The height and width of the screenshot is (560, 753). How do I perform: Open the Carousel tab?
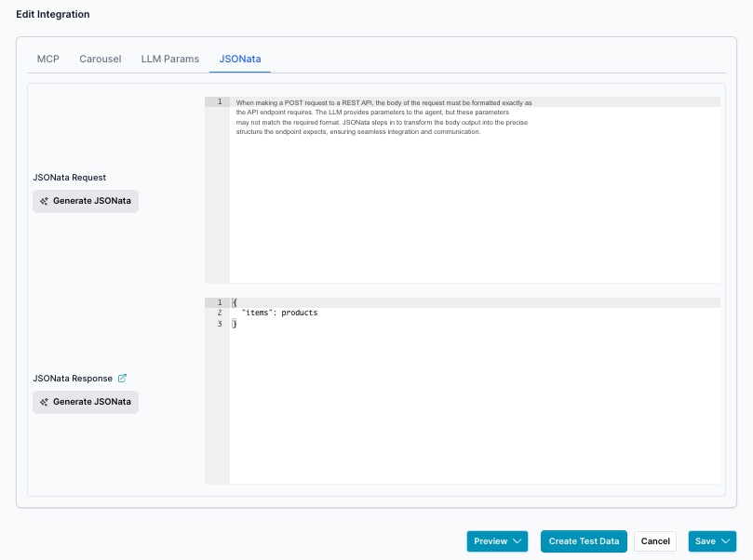(100, 59)
